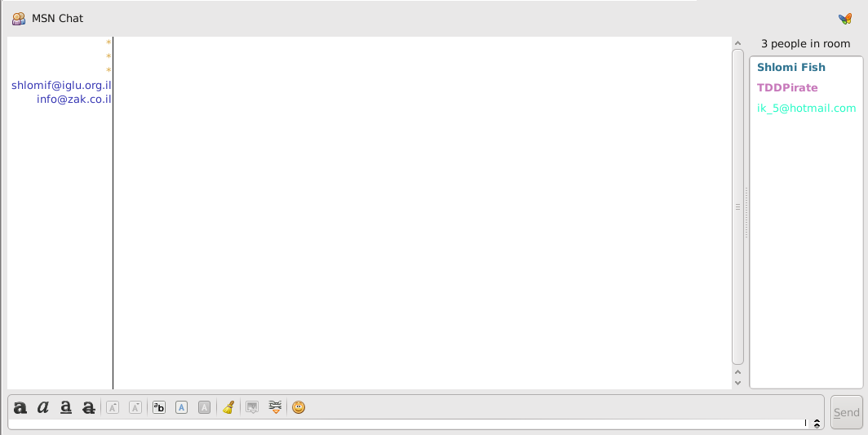Click the MSN Chat people icon
Image resolution: width=868 pixels, height=435 pixels.
pyautogui.click(x=19, y=18)
